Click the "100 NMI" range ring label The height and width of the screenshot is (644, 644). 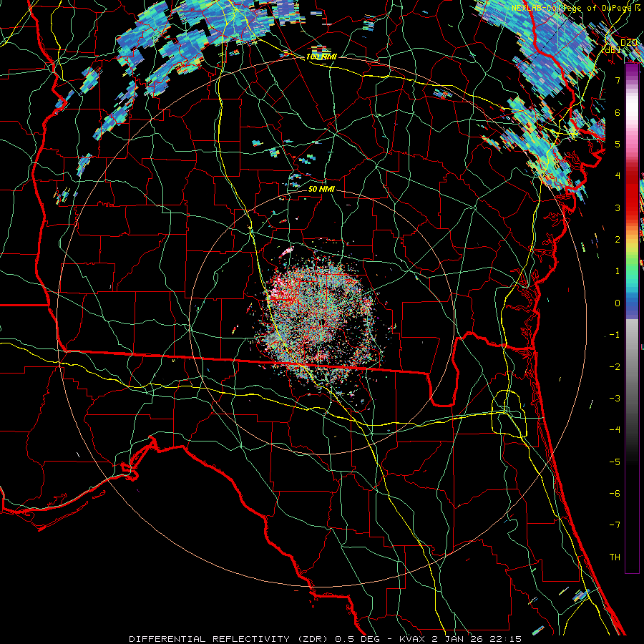click(321, 57)
